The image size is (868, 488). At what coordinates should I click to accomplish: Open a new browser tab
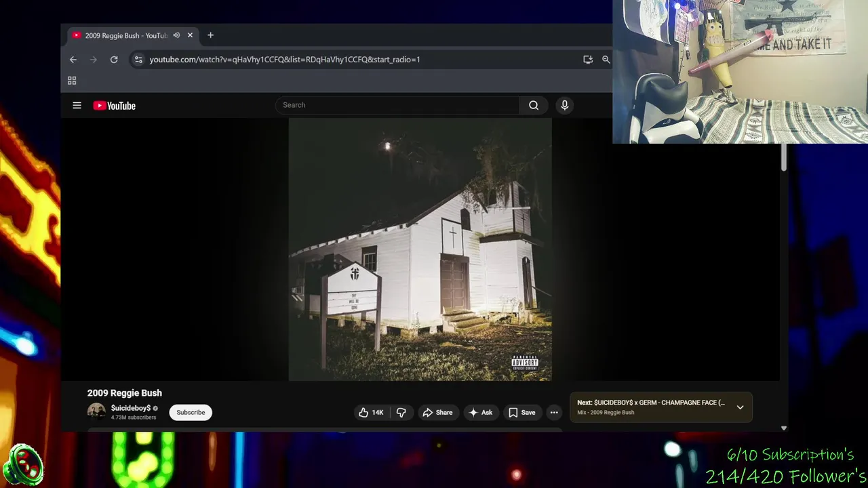point(210,35)
